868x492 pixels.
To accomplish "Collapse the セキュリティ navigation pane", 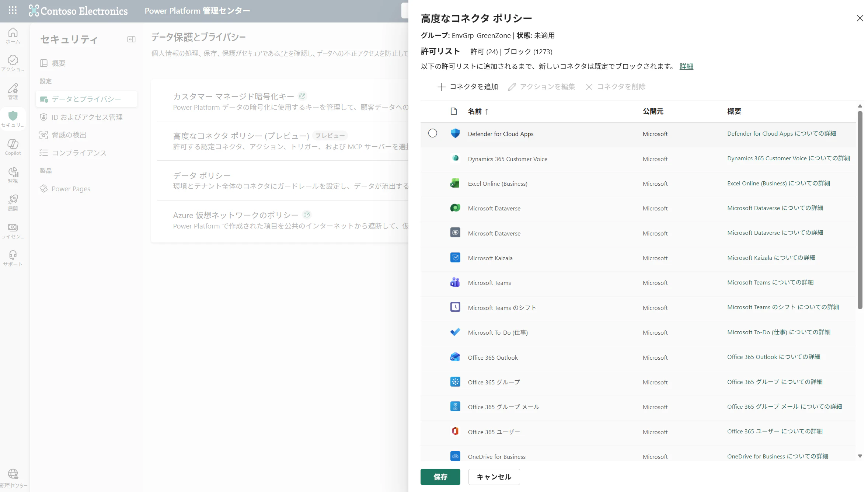I will tap(131, 39).
